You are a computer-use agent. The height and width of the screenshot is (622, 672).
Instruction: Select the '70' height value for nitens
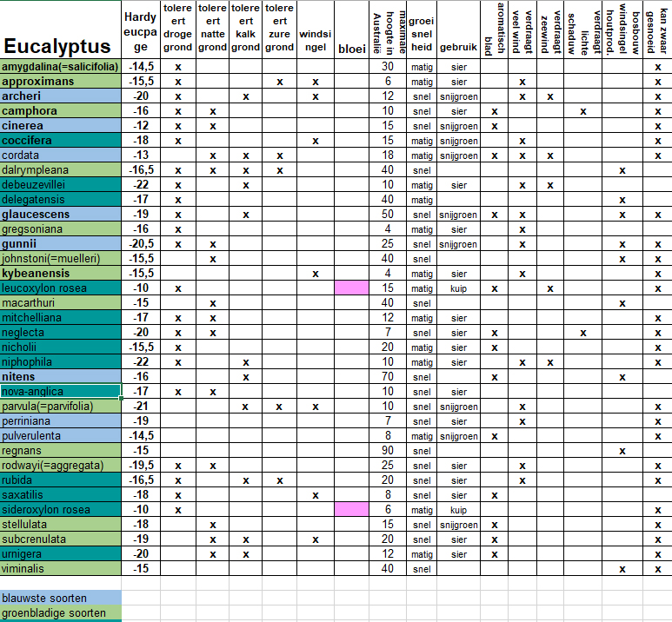tap(388, 377)
